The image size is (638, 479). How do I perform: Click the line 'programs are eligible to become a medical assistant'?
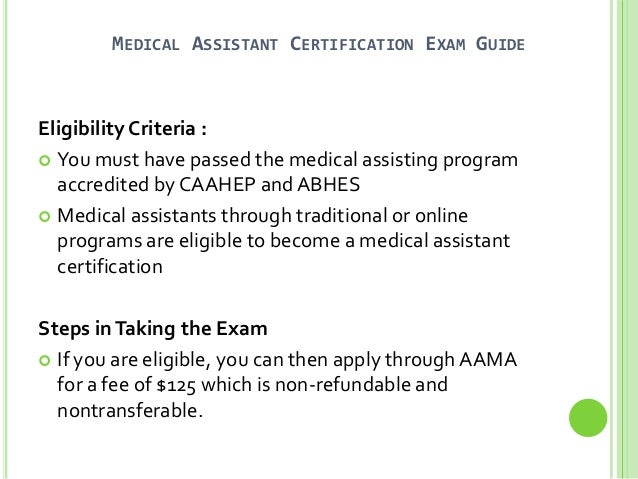[283, 242]
